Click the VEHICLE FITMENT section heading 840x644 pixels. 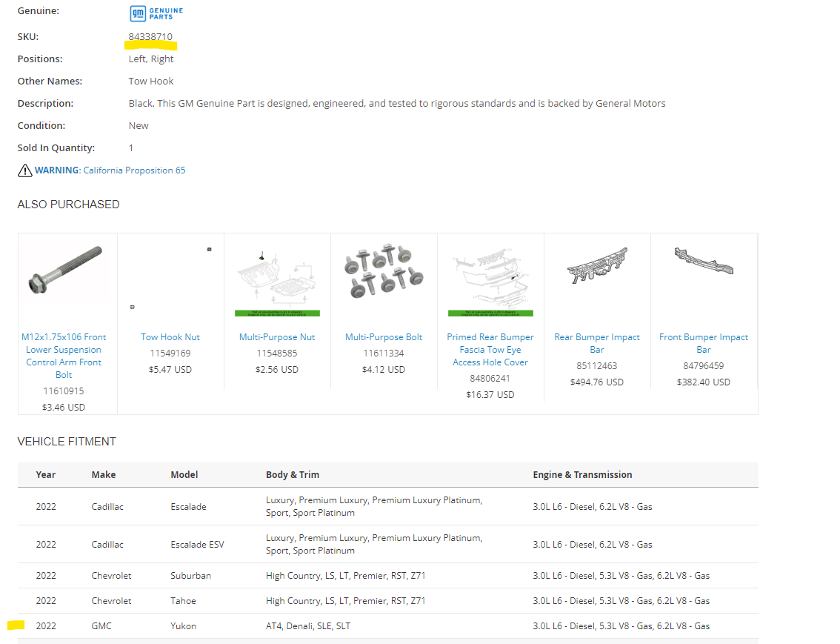point(67,442)
